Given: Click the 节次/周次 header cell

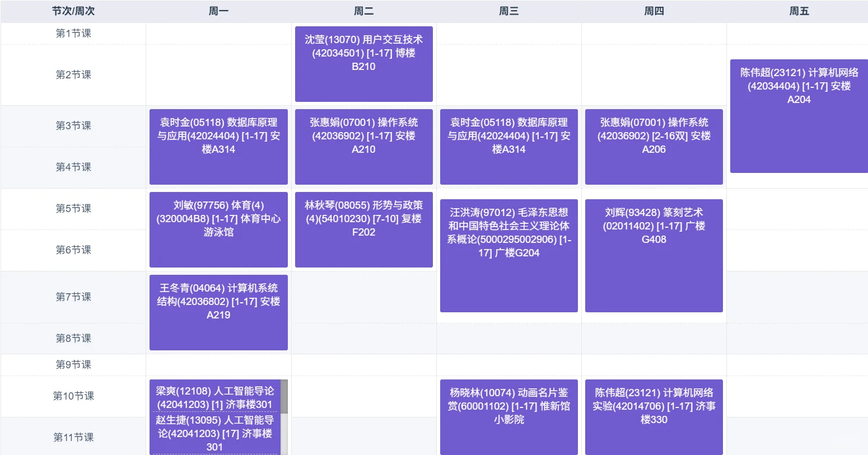Looking at the screenshot, I should pos(73,11).
